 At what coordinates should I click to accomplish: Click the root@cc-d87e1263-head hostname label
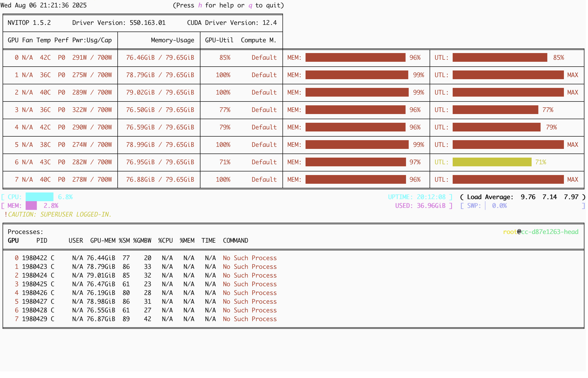click(541, 232)
